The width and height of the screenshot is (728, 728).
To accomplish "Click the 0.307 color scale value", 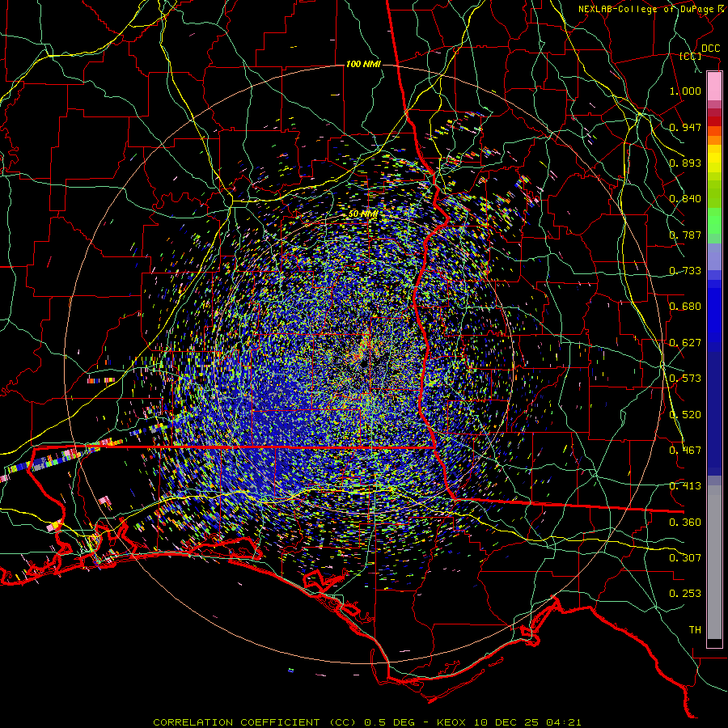I will point(685,558).
